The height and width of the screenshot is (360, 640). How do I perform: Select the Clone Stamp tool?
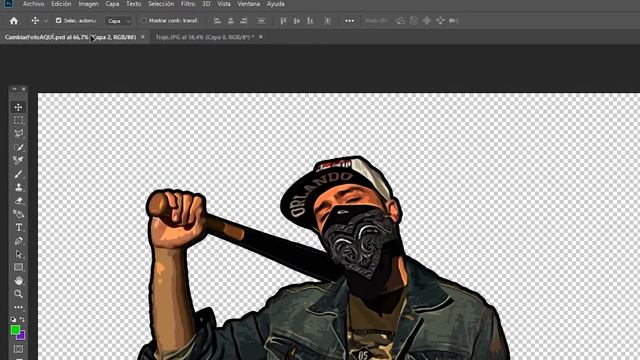click(x=18, y=187)
